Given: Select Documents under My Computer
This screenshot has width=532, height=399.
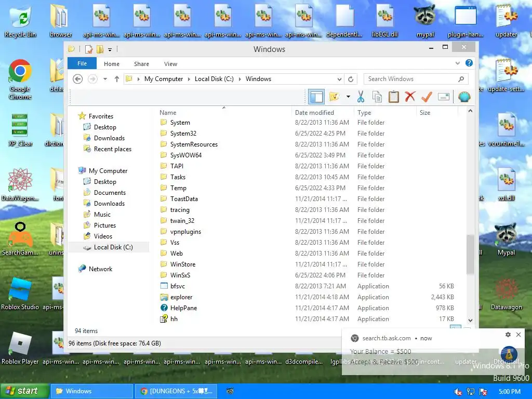Looking at the screenshot, I should coord(110,193).
